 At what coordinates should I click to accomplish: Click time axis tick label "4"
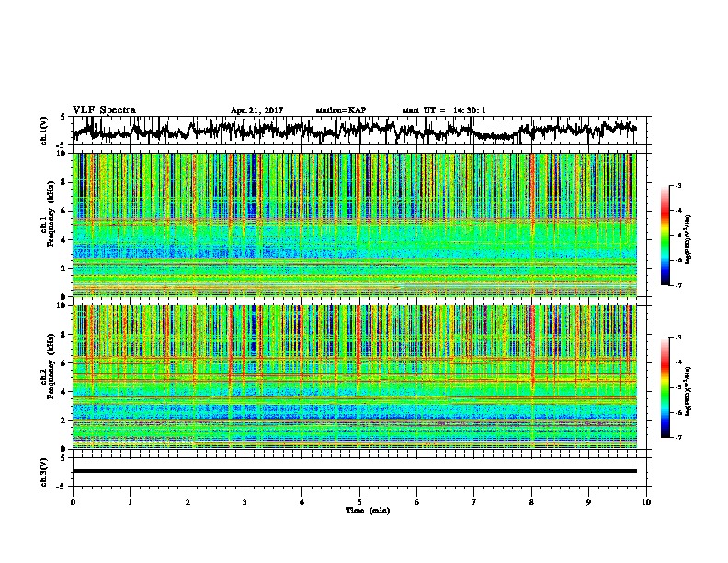[302, 502]
